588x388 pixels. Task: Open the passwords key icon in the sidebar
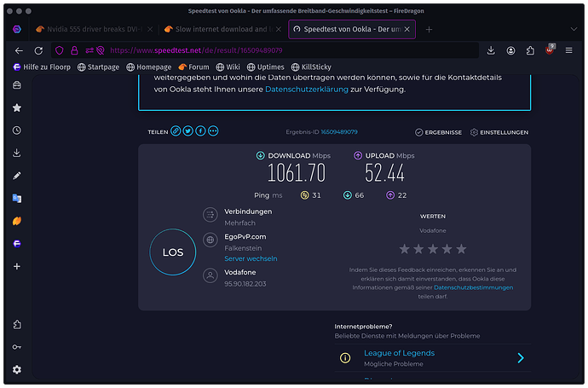click(x=17, y=347)
